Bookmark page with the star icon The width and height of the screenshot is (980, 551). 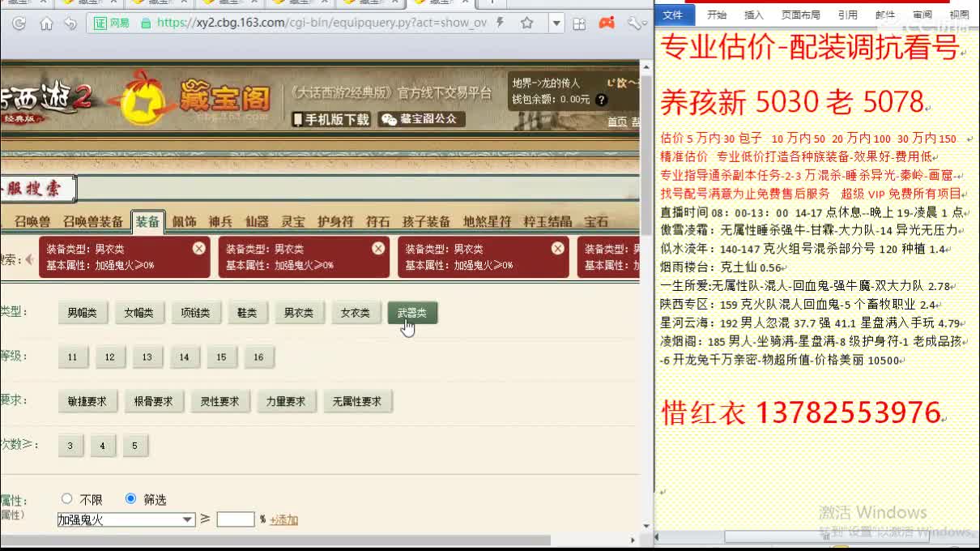tap(527, 23)
